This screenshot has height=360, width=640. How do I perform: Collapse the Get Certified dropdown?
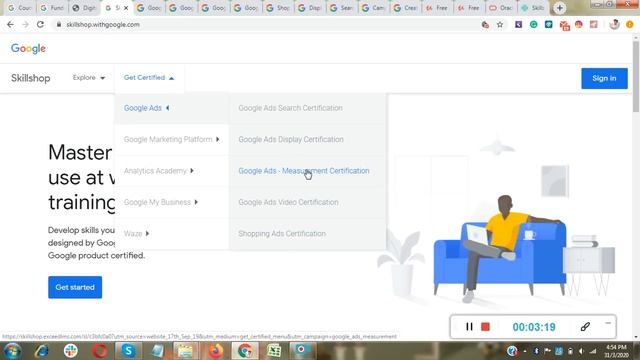coord(149,78)
